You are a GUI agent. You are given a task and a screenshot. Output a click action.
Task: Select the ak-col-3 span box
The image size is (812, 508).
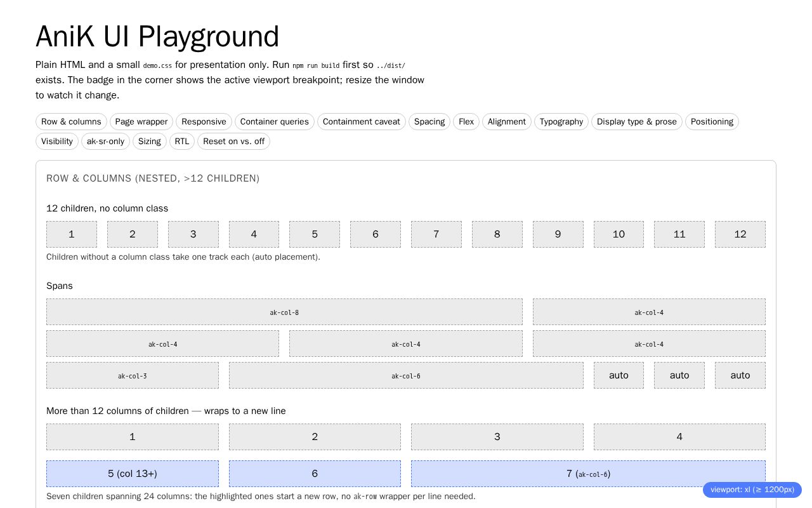coord(133,375)
